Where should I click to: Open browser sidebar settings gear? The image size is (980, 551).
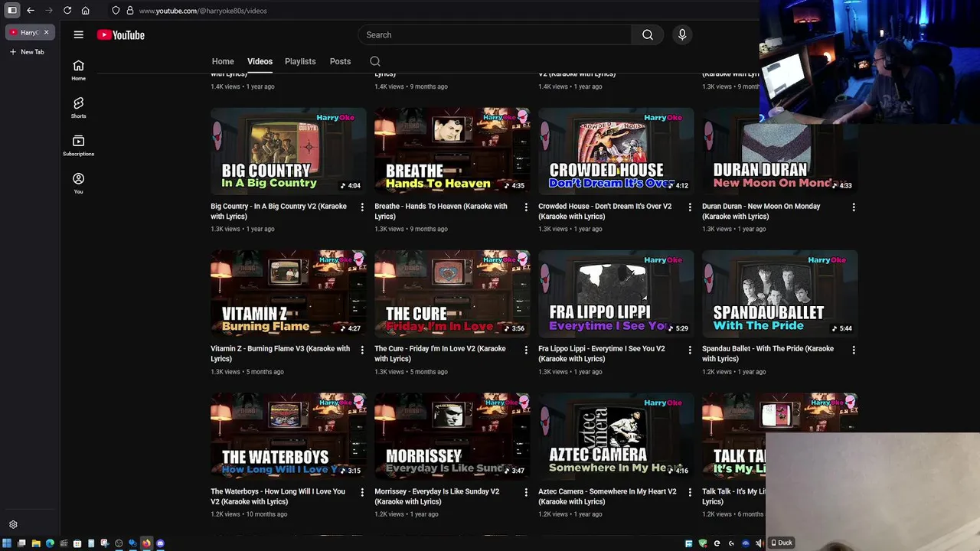(x=13, y=525)
